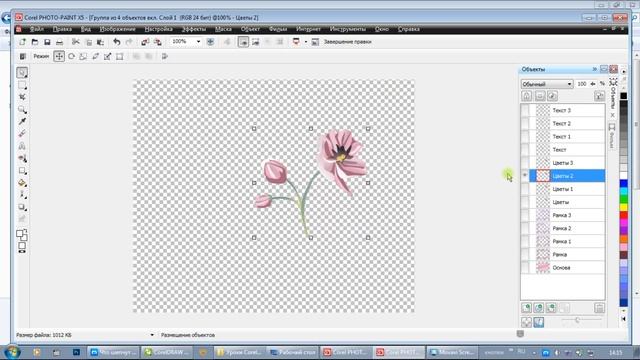Select the Eraser tool
The width and height of the screenshot is (640, 360).
pos(22,133)
